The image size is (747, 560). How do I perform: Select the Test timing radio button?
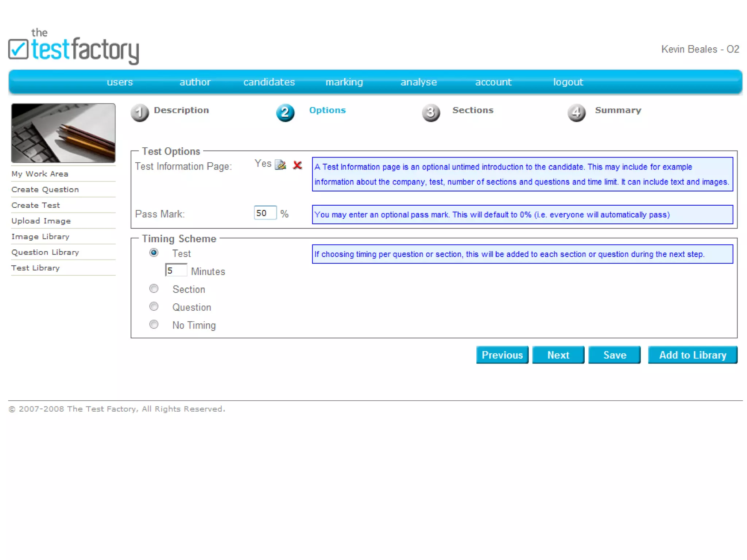click(154, 253)
